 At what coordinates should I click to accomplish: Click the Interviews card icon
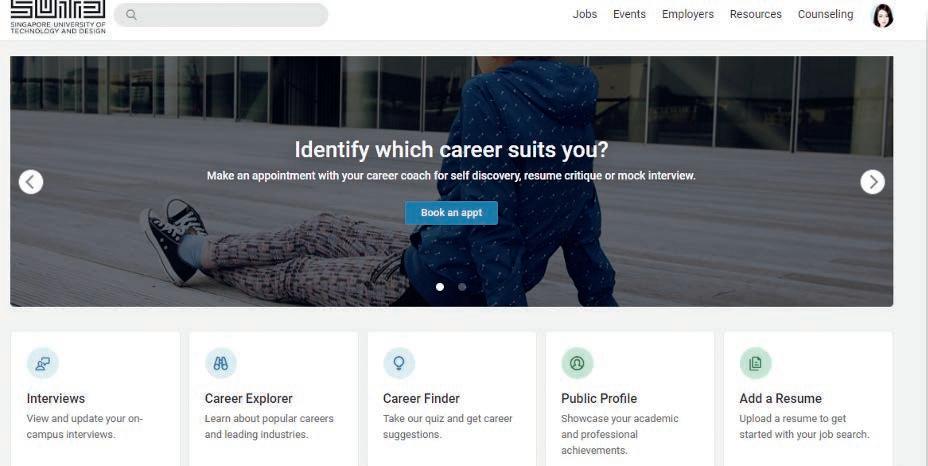coord(43,364)
